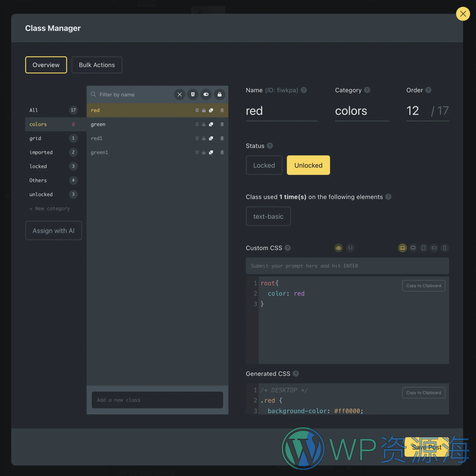Image resolution: width=476 pixels, height=476 pixels.
Task: Delete the green1 class
Action: (222, 152)
